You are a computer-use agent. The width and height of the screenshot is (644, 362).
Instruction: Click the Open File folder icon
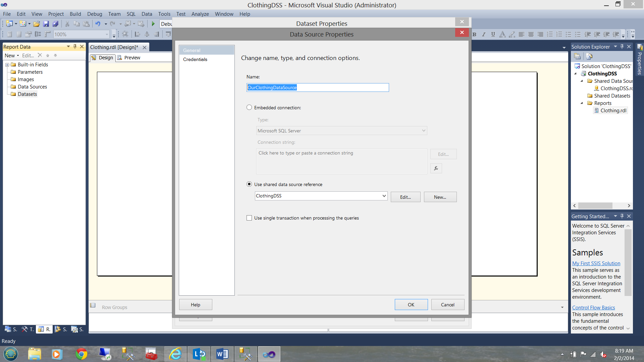click(x=37, y=24)
